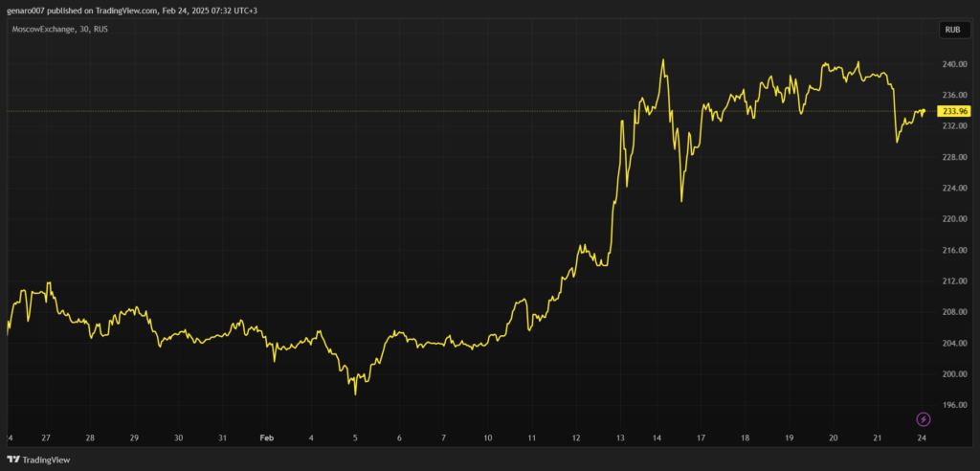The width and height of the screenshot is (980, 471).
Task: Select date 11 on the time axis
Action: coord(532,437)
